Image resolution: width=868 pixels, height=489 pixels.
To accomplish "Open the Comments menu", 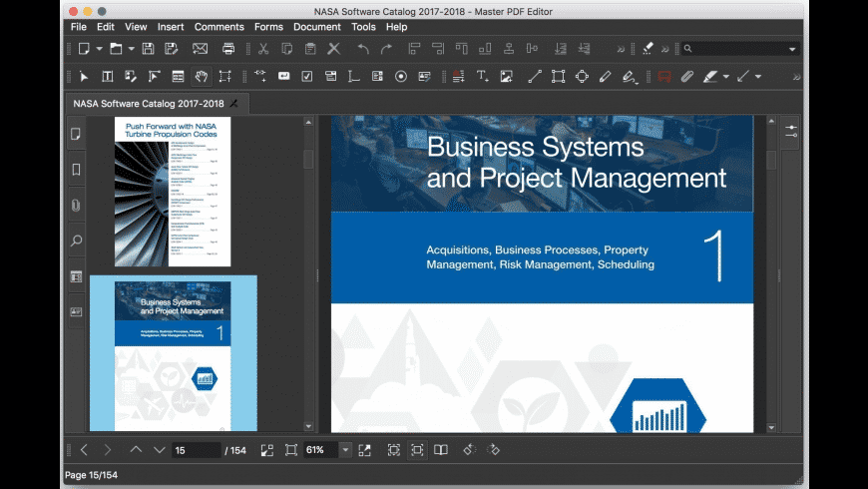I will point(218,27).
